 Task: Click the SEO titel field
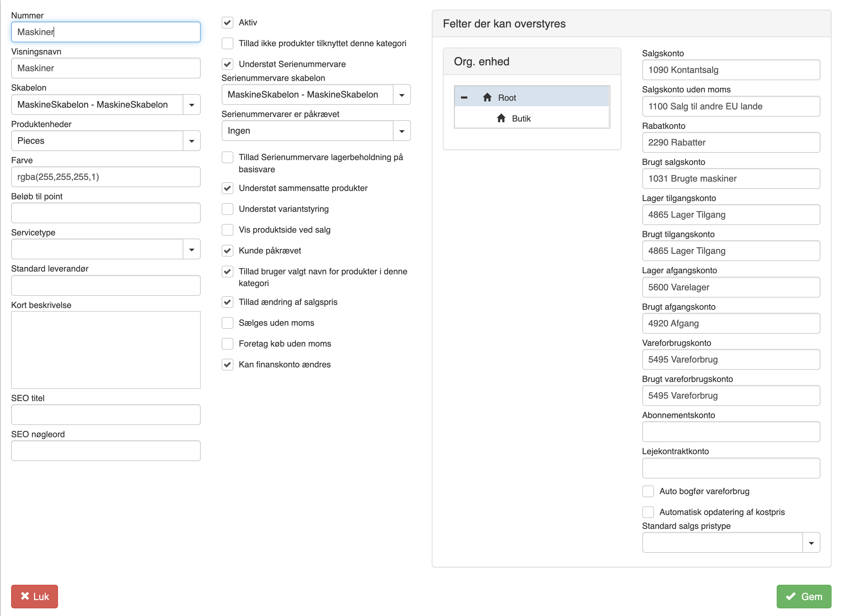[x=106, y=415]
